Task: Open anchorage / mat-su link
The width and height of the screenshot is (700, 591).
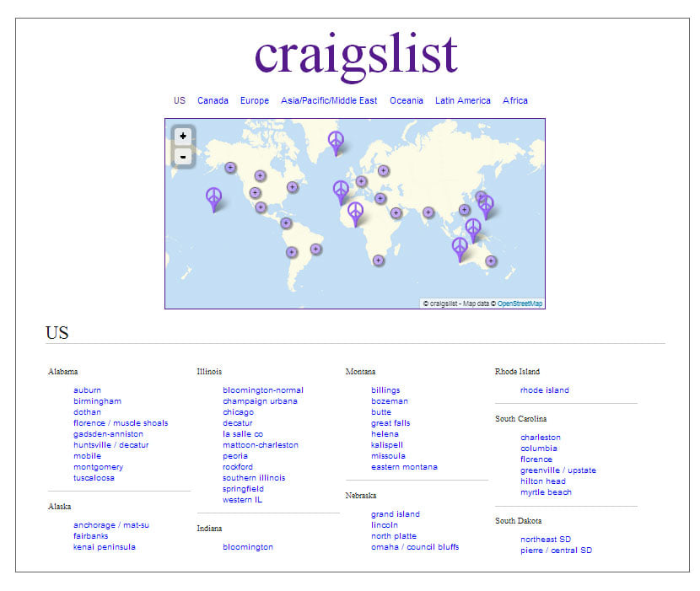Action: [111, 525]
